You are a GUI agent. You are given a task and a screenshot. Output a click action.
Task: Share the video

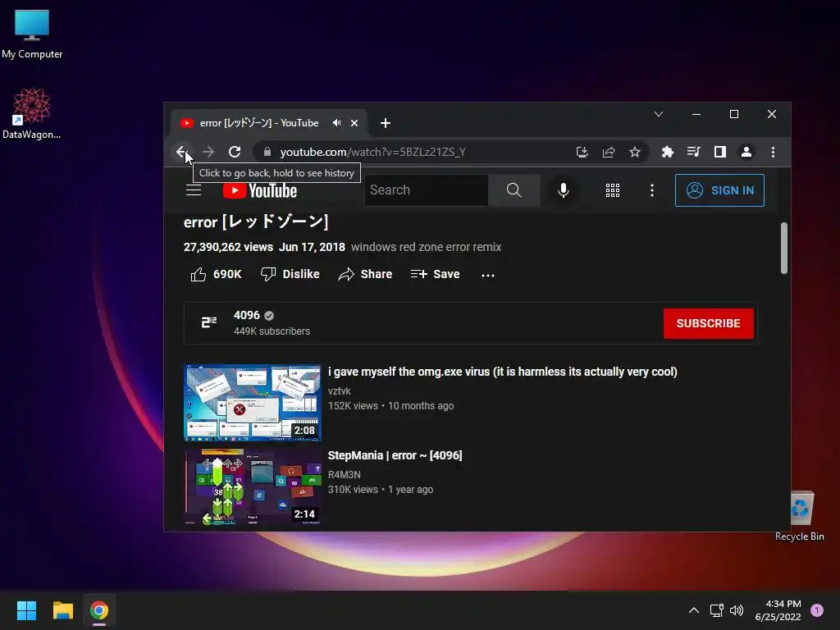(365, 274)
